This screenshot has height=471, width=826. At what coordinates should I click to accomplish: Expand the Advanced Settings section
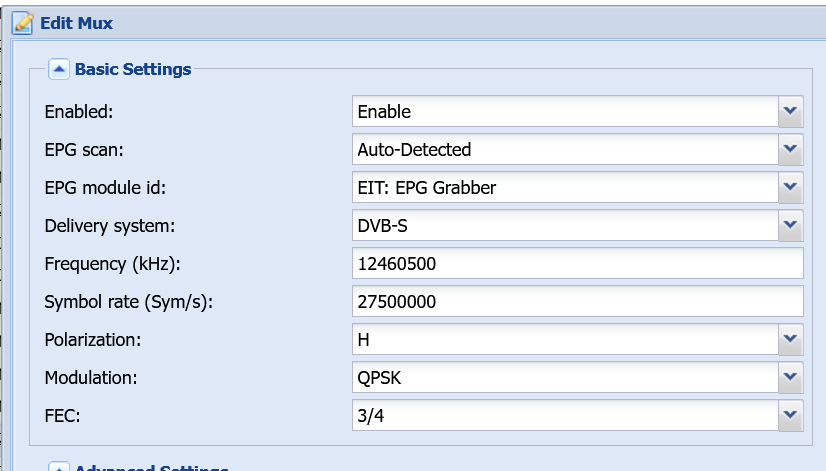pos(58,467)
